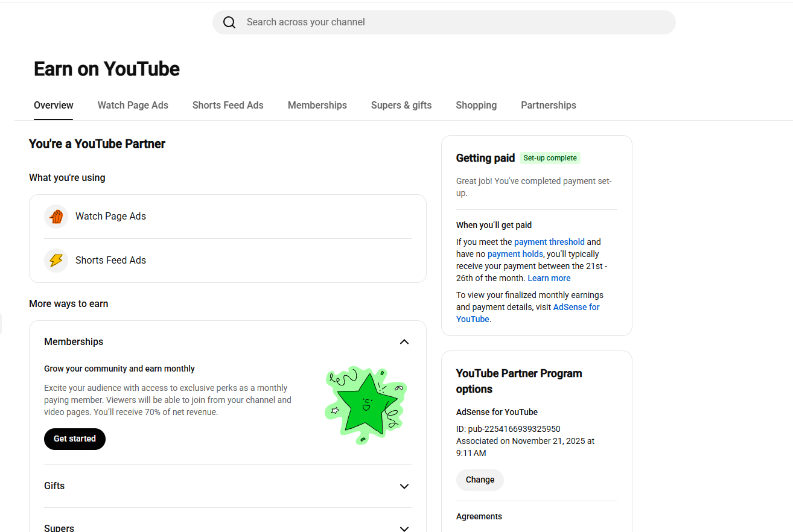The image size is (793, 532).
Task: Open the payment holds link
Action: click(x=515, y=254)
